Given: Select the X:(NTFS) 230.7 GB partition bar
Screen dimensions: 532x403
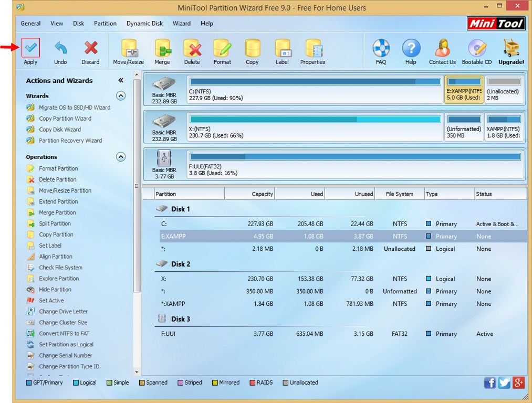Looking at the screenshot, I should (x=315, y=127).
